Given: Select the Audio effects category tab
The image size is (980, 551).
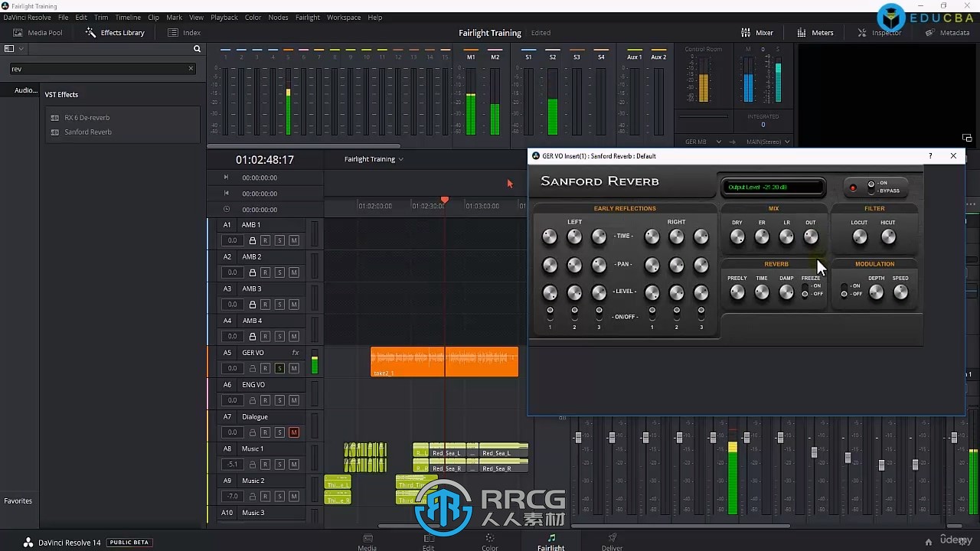Looking at the screenshot, I should click(25, 90).
